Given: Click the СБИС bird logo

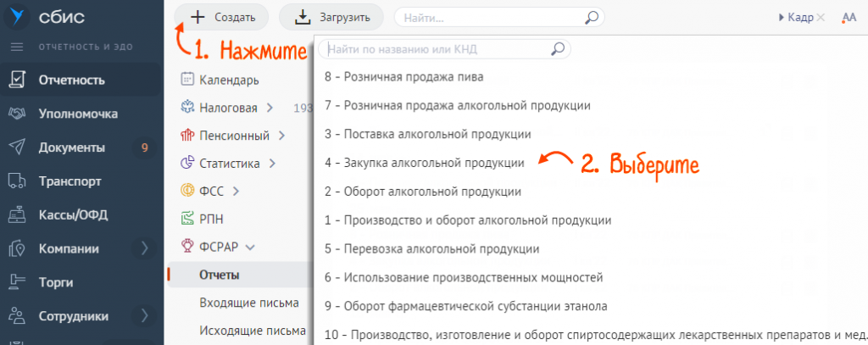Looking at the screenshot, I should coord(18,17).
